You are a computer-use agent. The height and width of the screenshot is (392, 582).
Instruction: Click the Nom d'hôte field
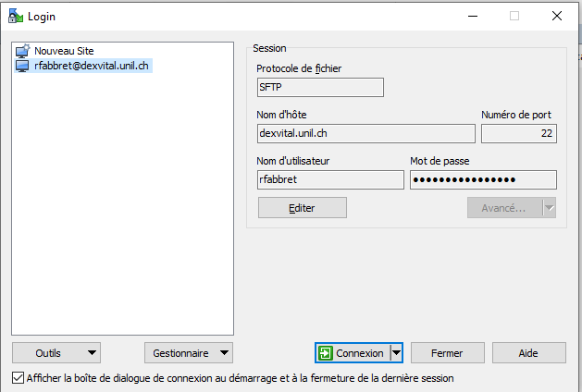[x=365, y=134]
